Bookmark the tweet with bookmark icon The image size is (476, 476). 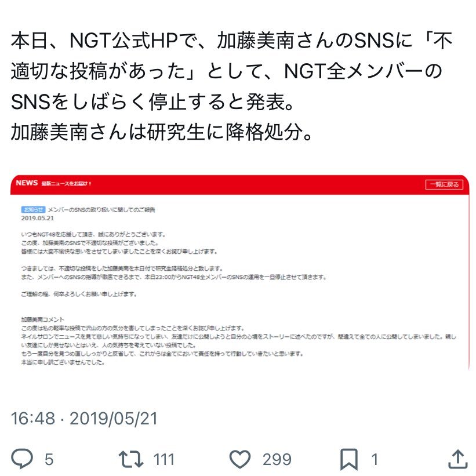349,459
